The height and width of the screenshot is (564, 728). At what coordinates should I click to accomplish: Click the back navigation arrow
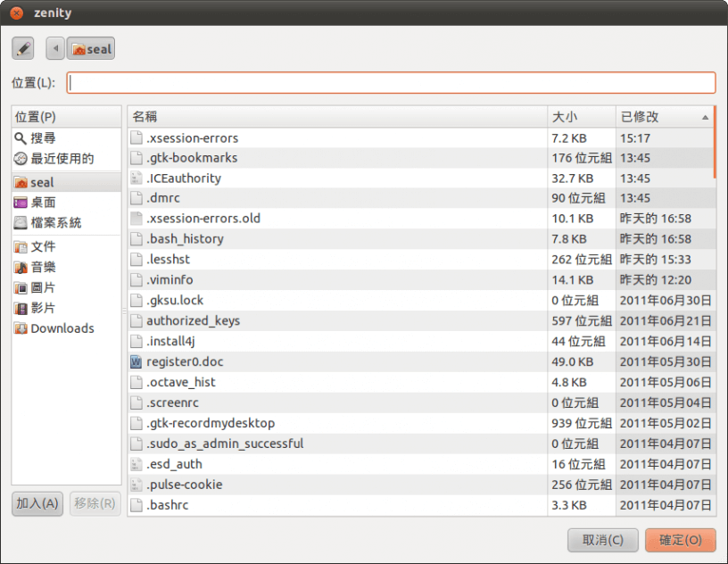click(x=54, y=48)
